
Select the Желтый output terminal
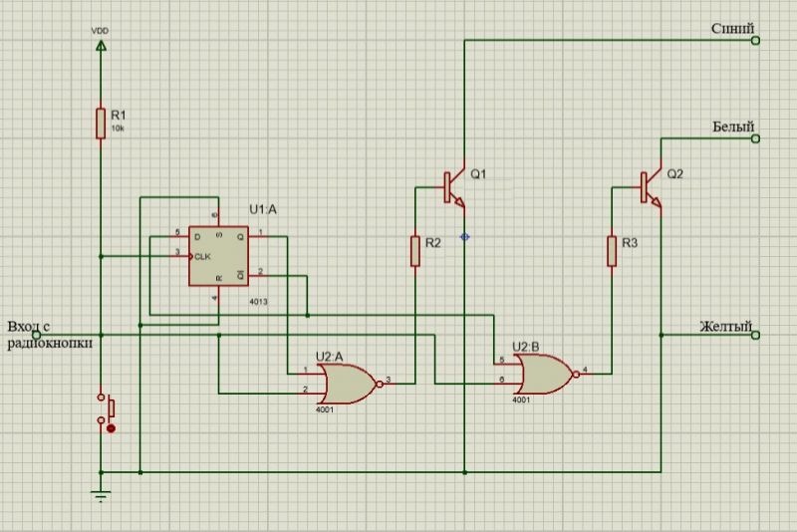click(x=755, y=335)
